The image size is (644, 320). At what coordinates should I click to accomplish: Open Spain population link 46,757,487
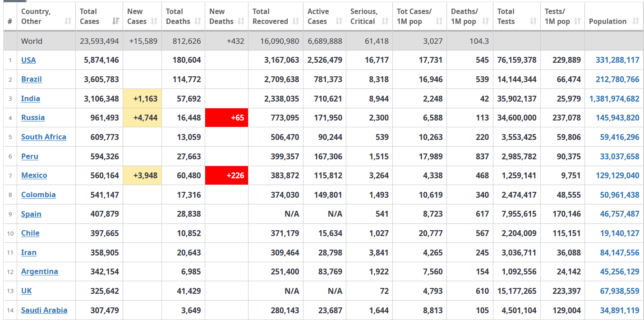620,214
